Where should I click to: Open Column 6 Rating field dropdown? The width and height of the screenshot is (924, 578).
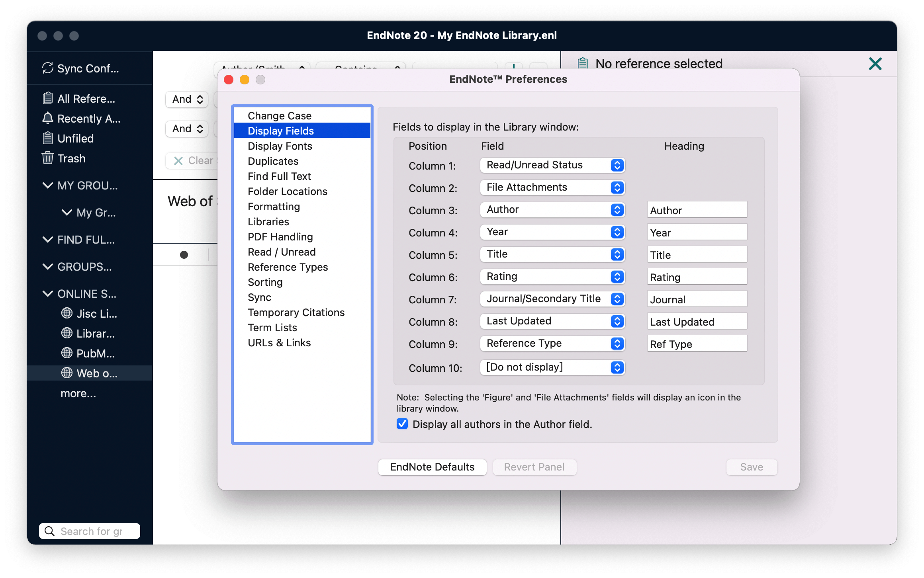point(552,276)
